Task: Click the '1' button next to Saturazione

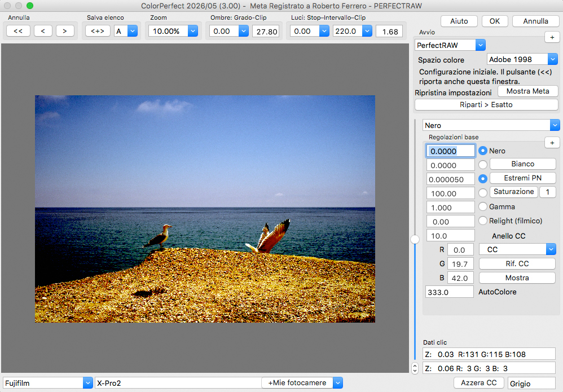Action: click(548, 192)
